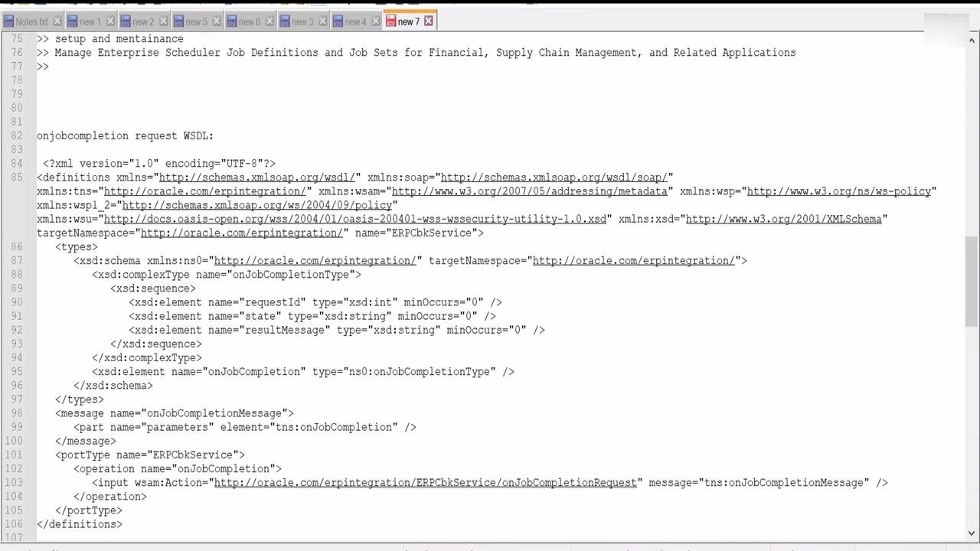
Task: Switch to the Notes.txt tab
Action: point(31,21)
